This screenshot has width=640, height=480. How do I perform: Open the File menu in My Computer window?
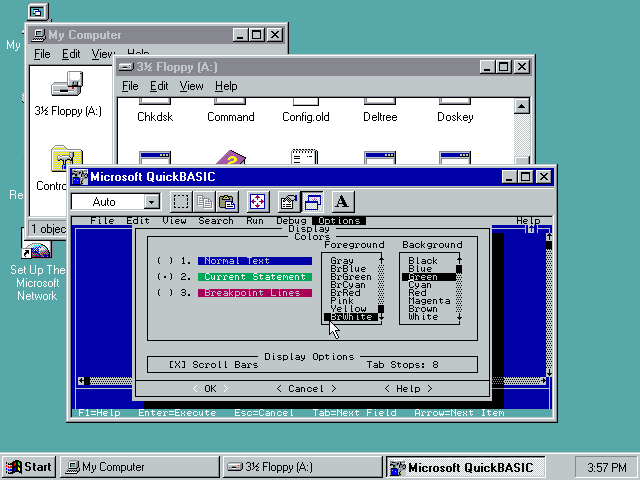coord(42,54)
